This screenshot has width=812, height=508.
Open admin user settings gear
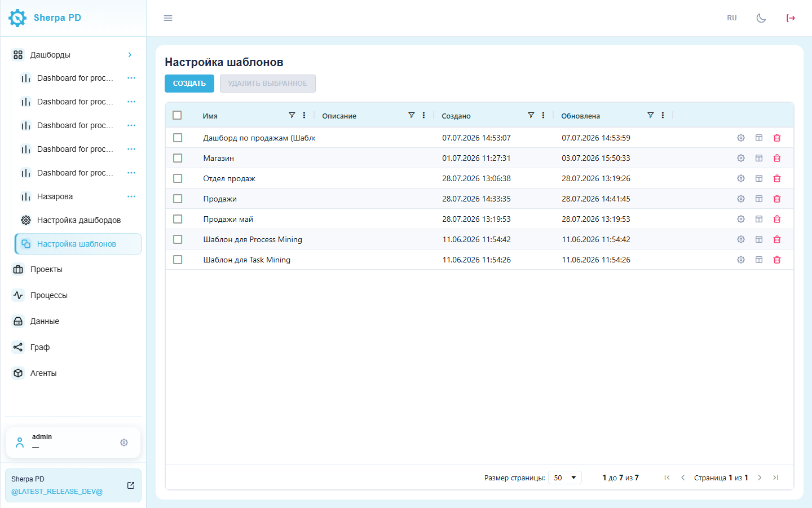124,443
